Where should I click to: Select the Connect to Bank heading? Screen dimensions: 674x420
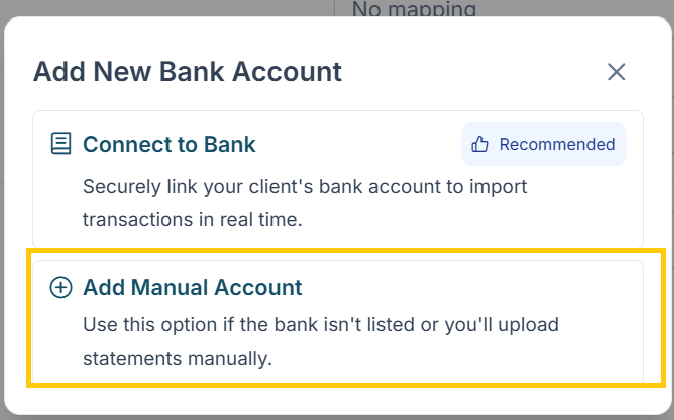(169, 144)
